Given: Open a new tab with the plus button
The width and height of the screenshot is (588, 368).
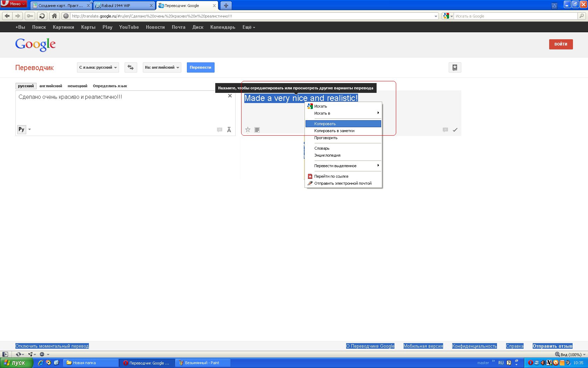Looking at the screenshot, I should click(x=226, y=6).
